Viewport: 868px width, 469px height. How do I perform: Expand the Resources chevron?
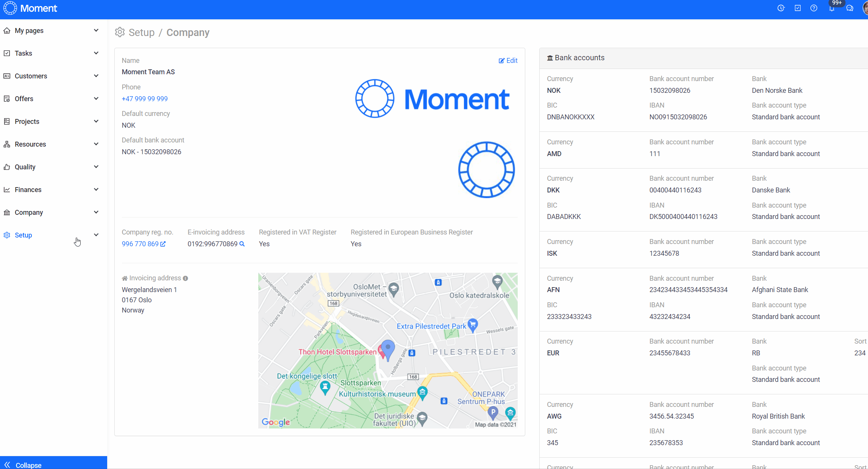[x=96, y=144]
